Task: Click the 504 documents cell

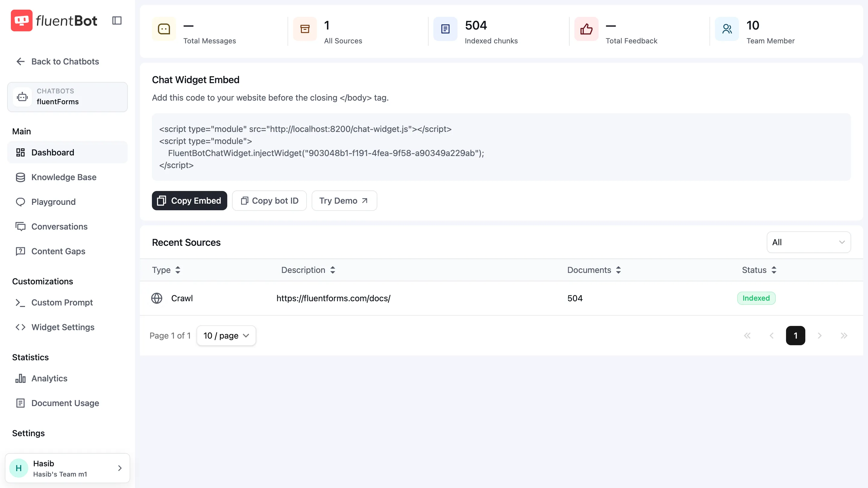Action: pos(575,298)
